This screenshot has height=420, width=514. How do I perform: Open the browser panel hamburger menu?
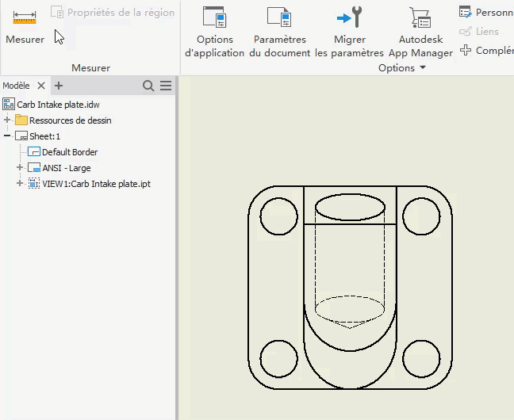pos(166,86)
